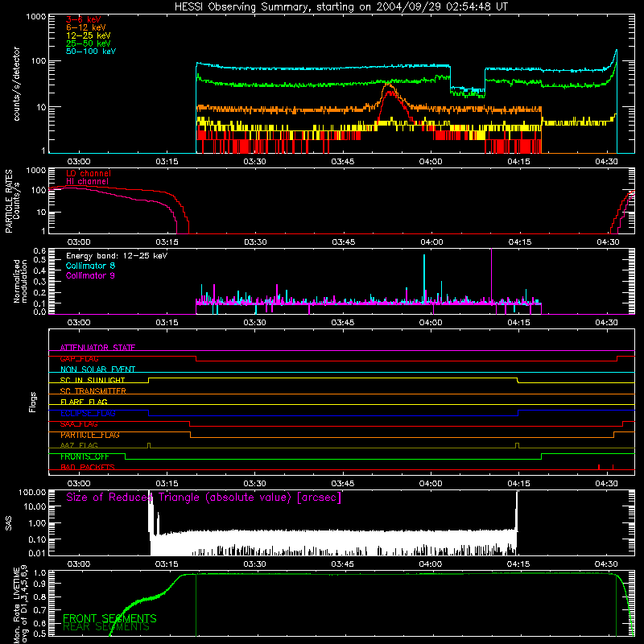Click the counts/s/detector axis label
The image size is (644, 644).
point(16,84)
